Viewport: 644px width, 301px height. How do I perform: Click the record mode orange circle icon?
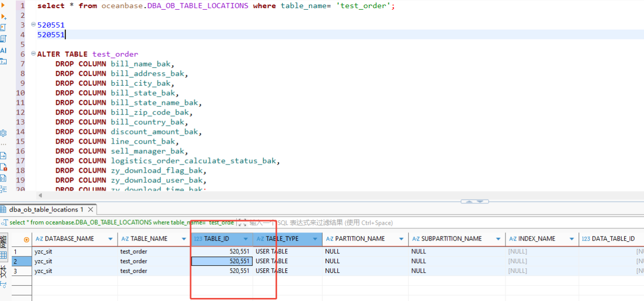click(27, 239)
